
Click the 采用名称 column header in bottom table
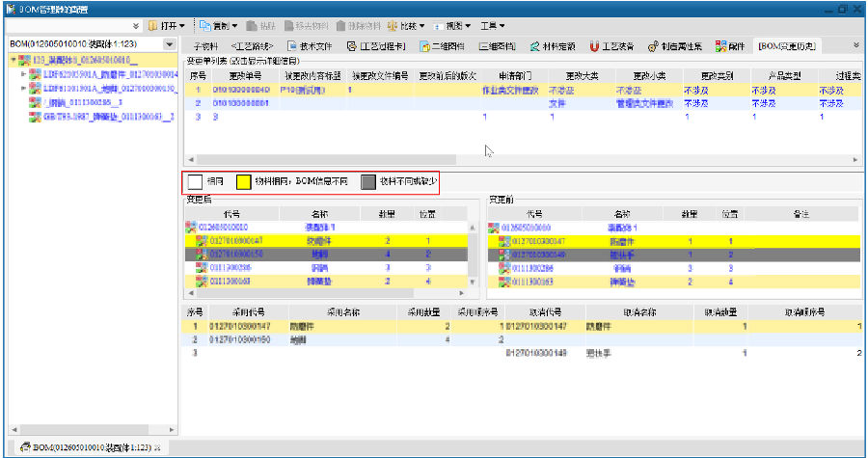tap(342, 312)
